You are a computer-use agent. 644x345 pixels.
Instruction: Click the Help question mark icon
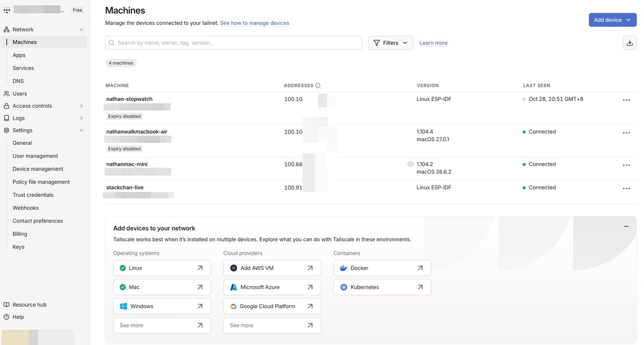pyautogui.click(x=6, y=317)
